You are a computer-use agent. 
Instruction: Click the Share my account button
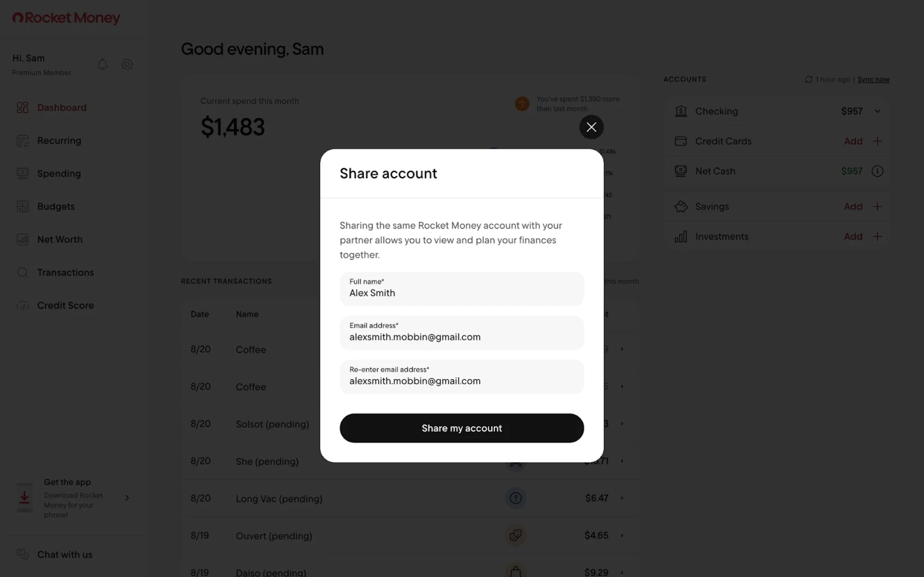(461, 428)
